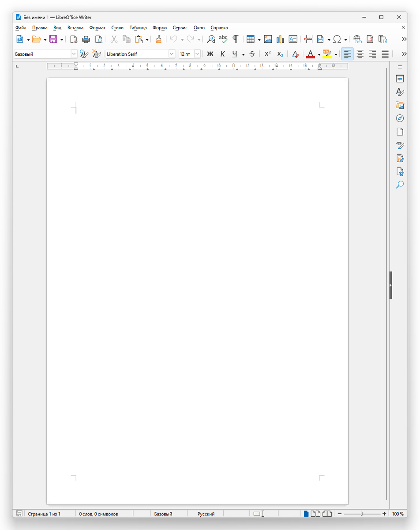
Task: Click the Print icon
Action: click(x=86, y=39)
